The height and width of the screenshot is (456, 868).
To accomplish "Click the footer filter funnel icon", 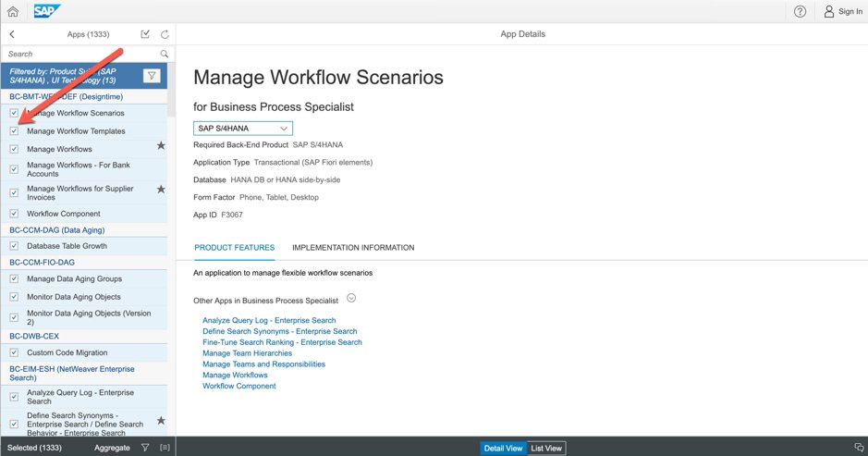I will pyautogui.click(x=145, y=448).
